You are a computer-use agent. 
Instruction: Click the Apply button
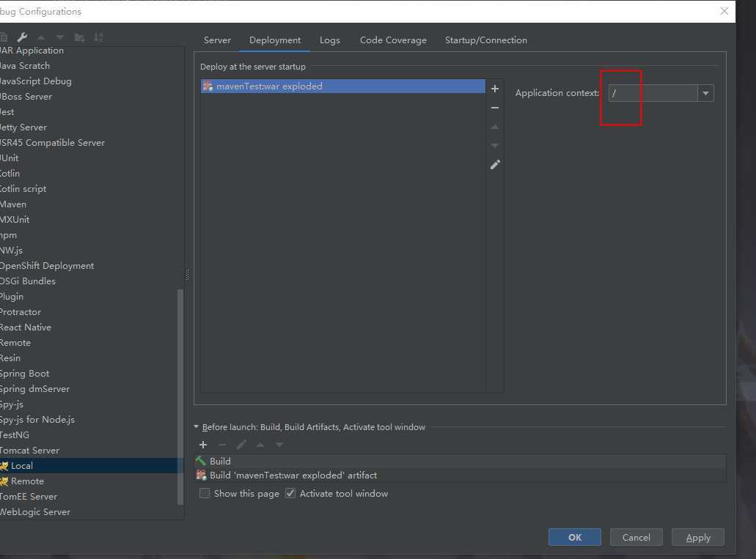pyautogui.click(x=697, y=537)
